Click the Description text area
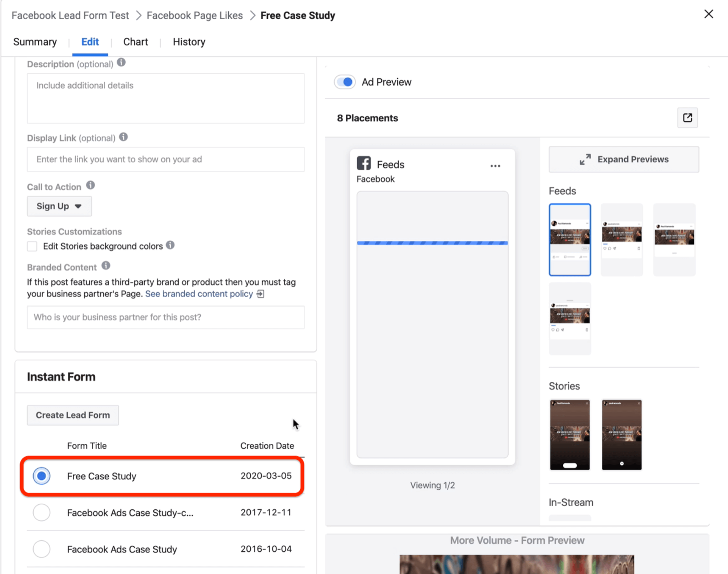Image resolution: width=728 pixels, height=574 pixels. (x=166, y=98)
